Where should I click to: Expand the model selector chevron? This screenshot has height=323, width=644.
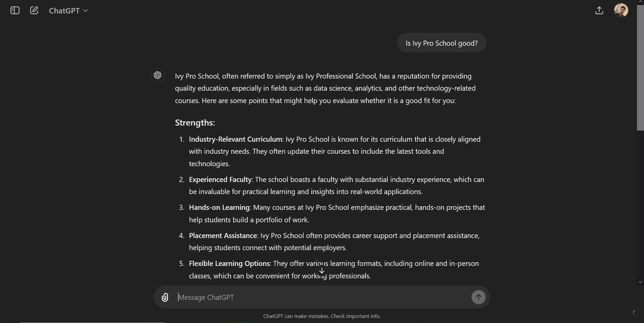tap(86, 11)
